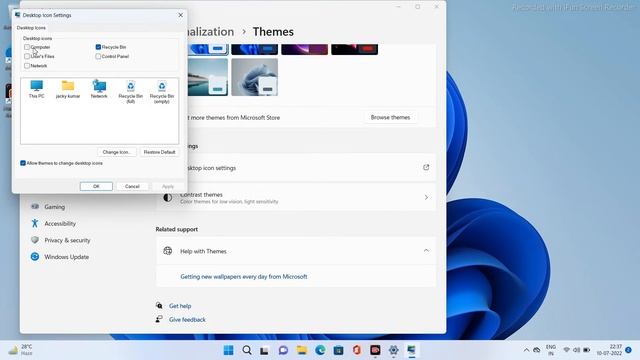
Task: Open Wi-Fi network tray icon
Action: point(567,350)
